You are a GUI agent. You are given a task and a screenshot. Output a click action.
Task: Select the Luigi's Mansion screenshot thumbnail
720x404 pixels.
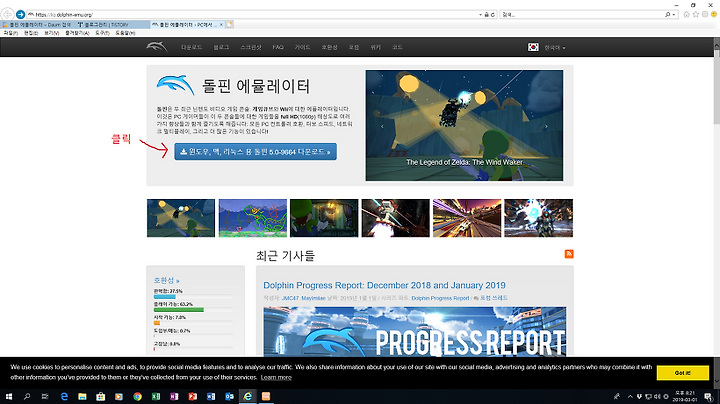coord(324,218)
